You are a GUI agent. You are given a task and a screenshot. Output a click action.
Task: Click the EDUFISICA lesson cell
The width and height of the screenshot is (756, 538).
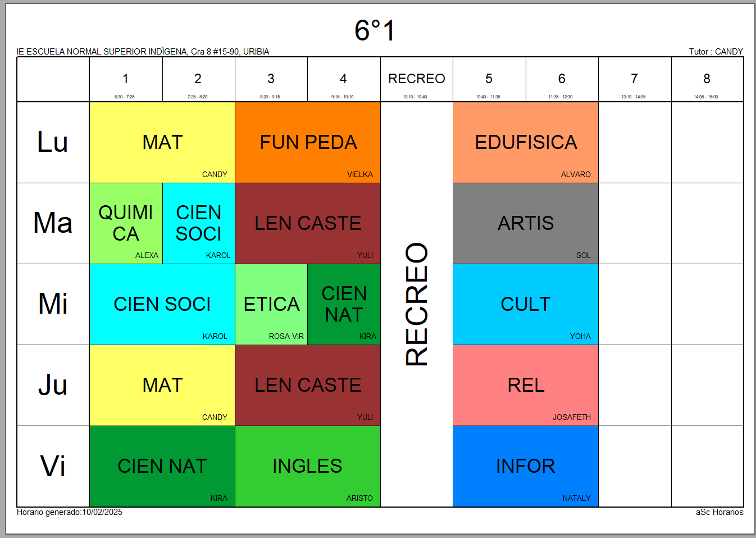(526, 142)
